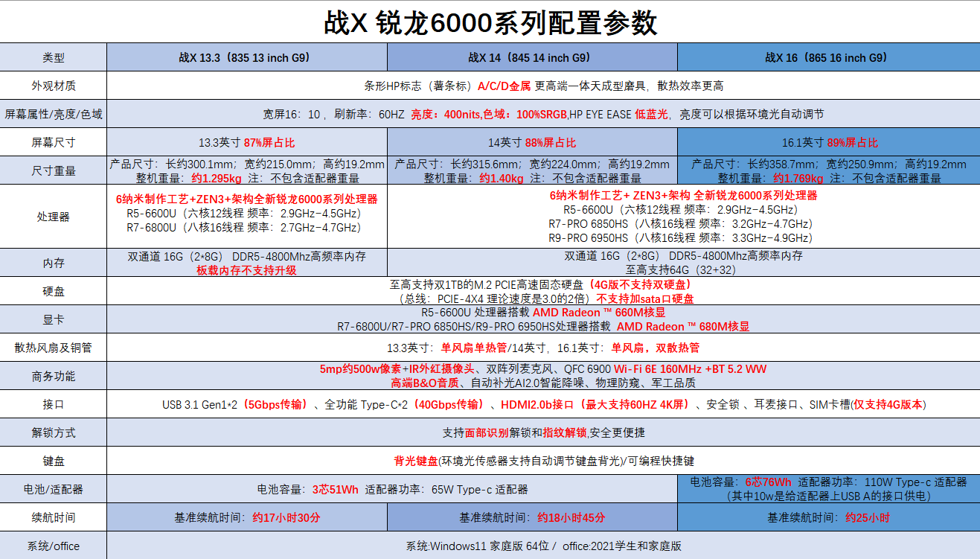Click column header "战X 13.3（835 13 inch G9）"

click(247, 57)
